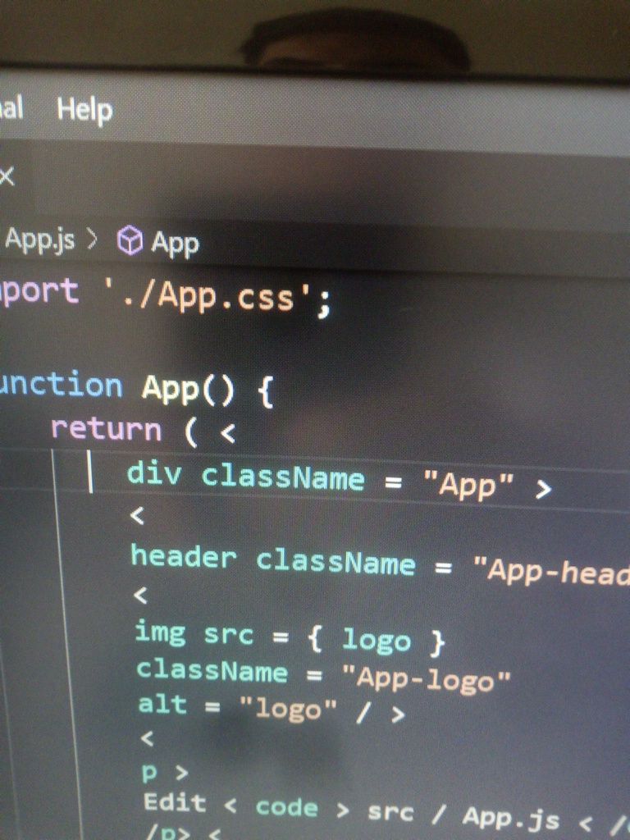Click the div className "App" line

(x=339, y=480)
